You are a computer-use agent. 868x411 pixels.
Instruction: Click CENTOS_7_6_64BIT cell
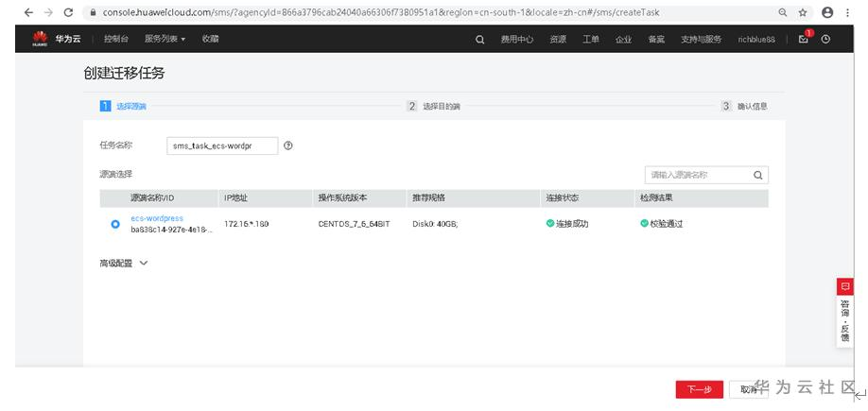(x=354, y=225)
